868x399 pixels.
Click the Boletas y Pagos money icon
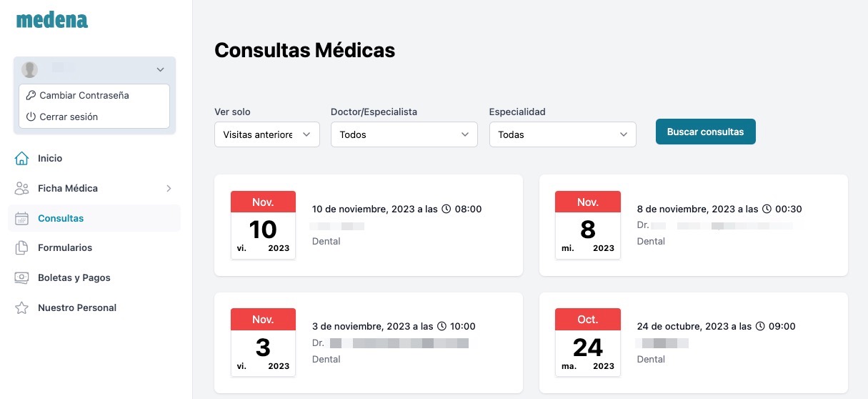pos(22,277)
